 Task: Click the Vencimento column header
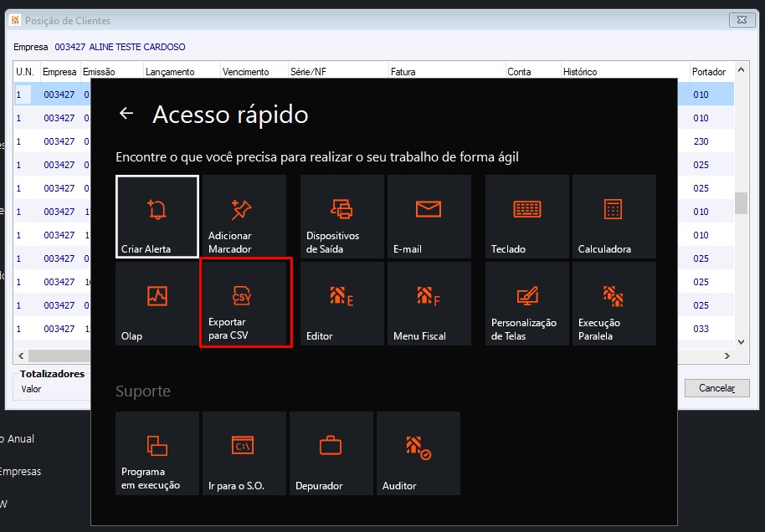254,72
